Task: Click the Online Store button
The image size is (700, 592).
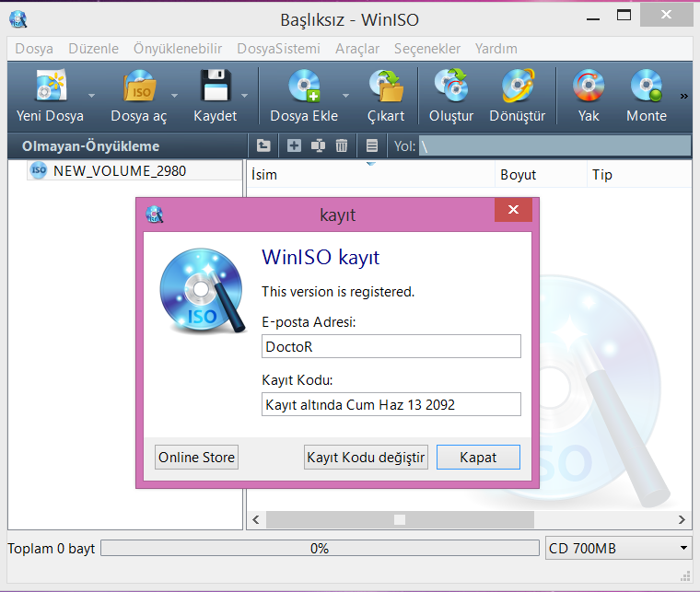Action: [196, 458]
